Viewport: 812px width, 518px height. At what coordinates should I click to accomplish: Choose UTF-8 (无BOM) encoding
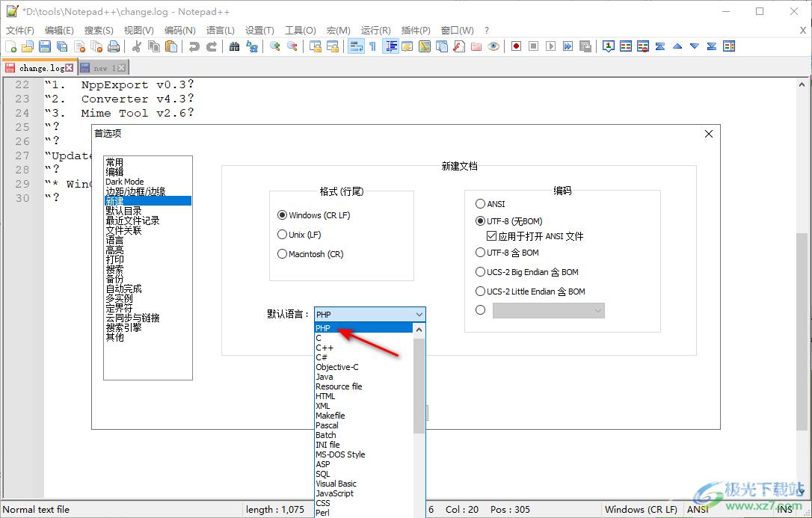(x=508, y=221)
